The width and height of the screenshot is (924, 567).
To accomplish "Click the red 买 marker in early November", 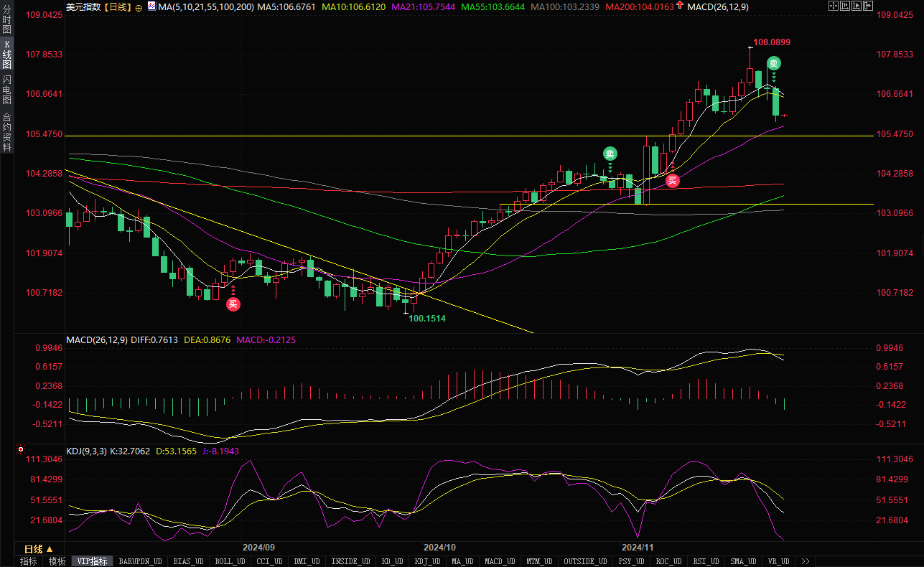I will (x=672, y=181).
